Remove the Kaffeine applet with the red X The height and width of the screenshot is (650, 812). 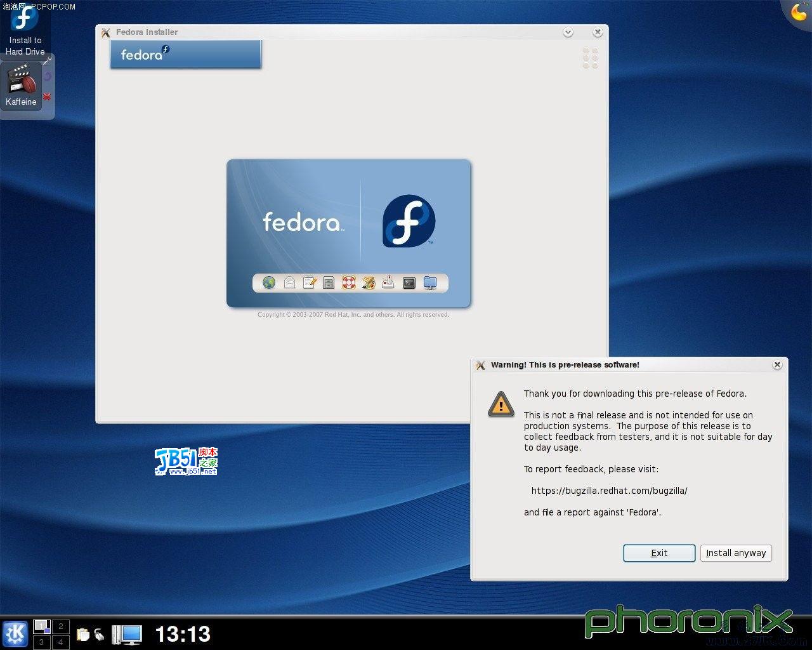[x=48, y=96]
